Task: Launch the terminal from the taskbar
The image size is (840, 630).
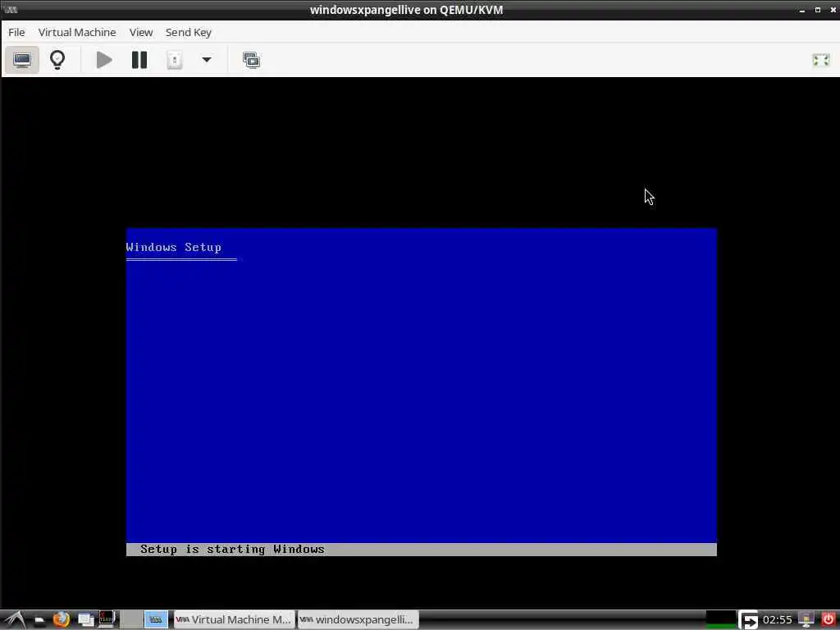Action: pos(107,620)
